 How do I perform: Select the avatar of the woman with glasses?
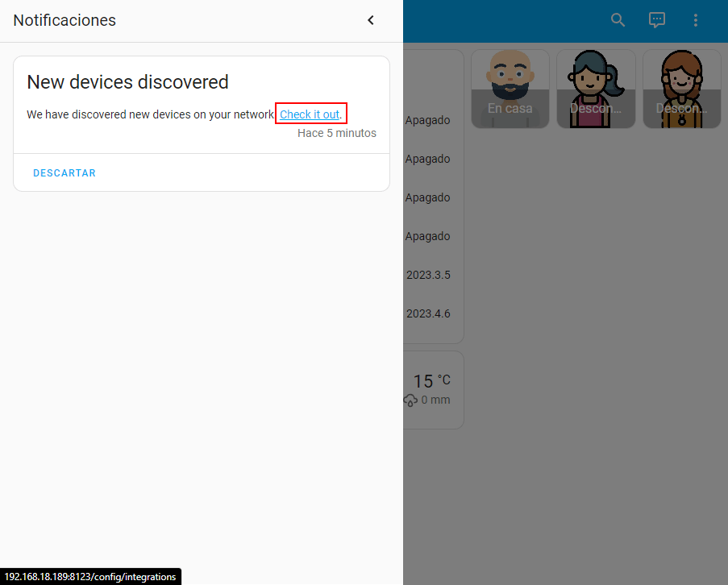[681, 89]
